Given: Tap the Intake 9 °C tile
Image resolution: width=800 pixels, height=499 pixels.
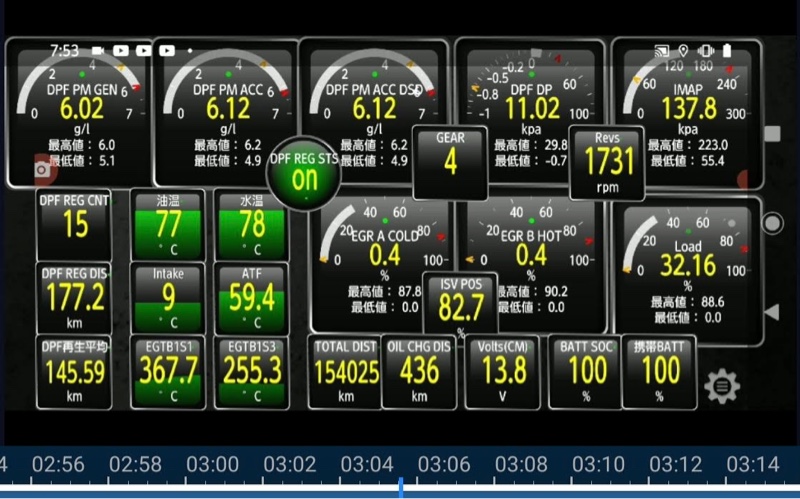Looking at the screenshot, I should [x=168, y=298].
